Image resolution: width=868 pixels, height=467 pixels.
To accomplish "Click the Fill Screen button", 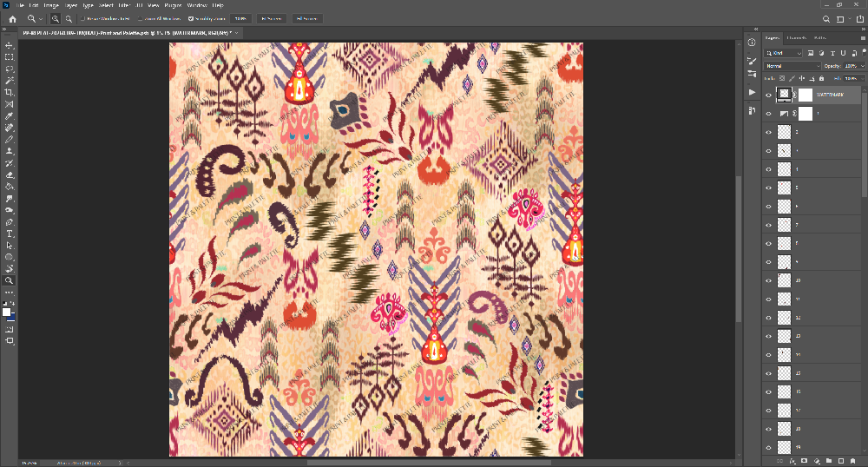I will tap(306, 19).
